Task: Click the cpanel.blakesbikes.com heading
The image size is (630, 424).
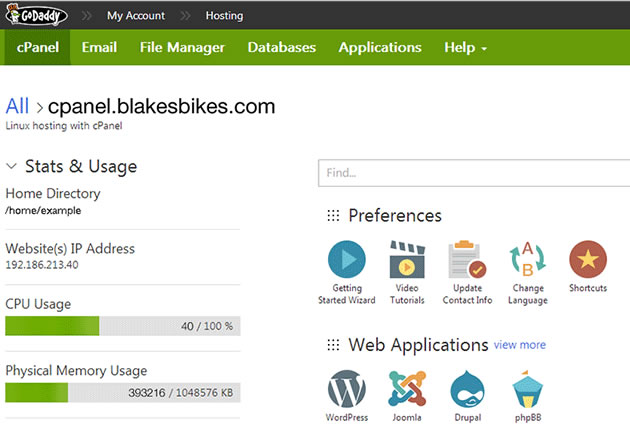Action: pyautogui.click(x=162, y=107)
